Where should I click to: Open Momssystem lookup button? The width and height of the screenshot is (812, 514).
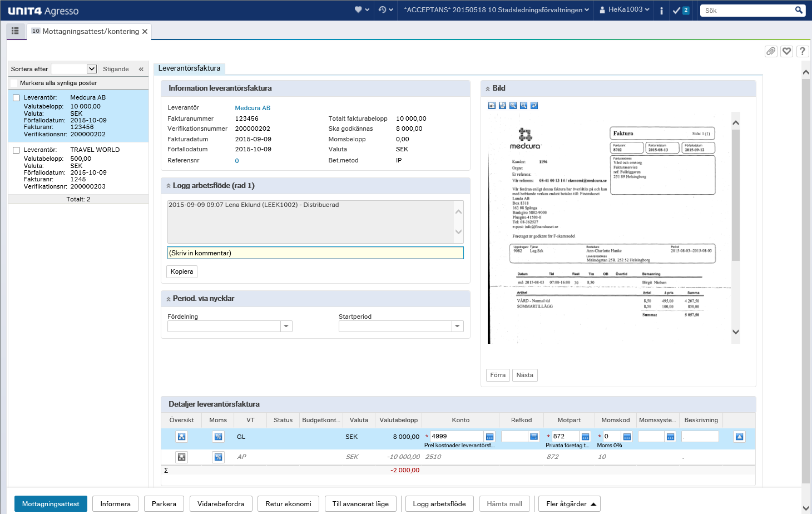pos(670,437)
